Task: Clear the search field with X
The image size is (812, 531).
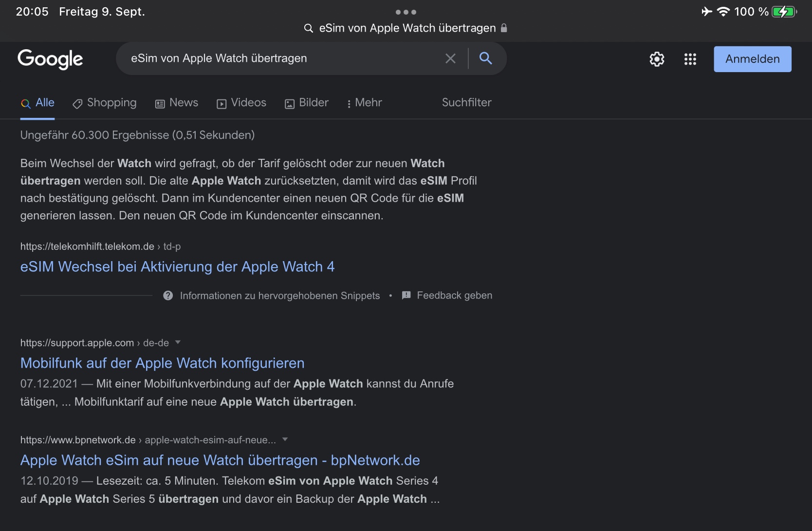Action: pyautogui.click(x=450, y=58)
